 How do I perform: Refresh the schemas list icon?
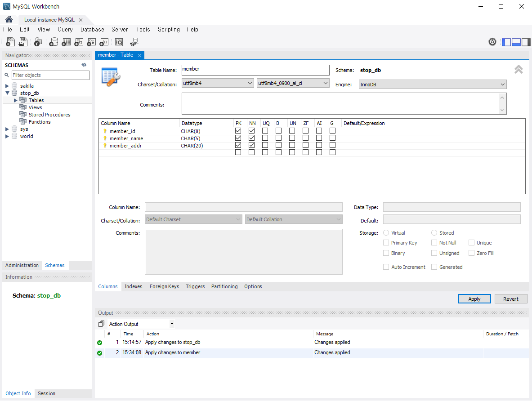click(x=84, y=65)
